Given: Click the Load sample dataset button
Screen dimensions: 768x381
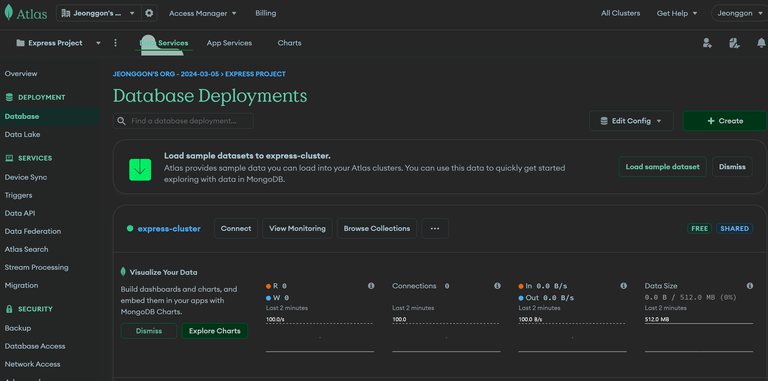Looking at the screenshot, I should tap(663, 167).
